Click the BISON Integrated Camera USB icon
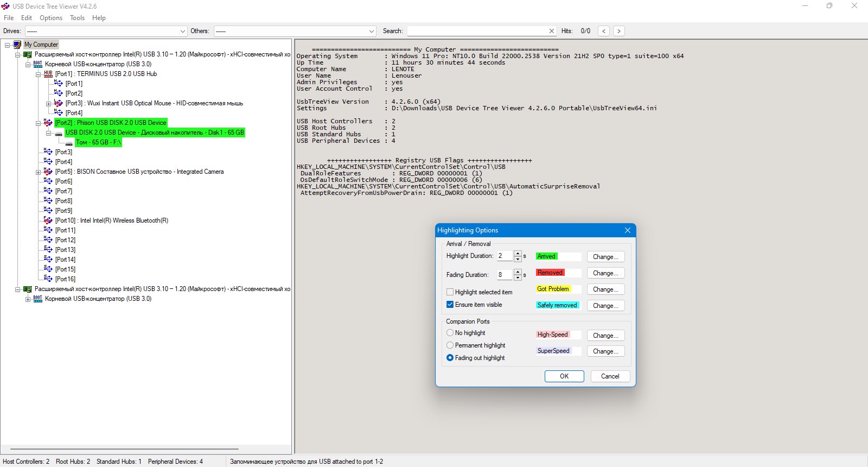868x467 pixels. 48,172
